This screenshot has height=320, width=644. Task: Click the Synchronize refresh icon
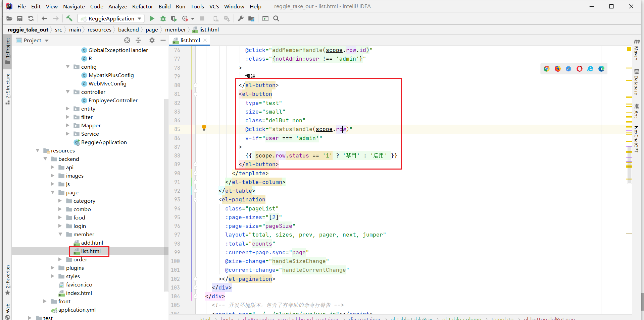click(31, 18)
